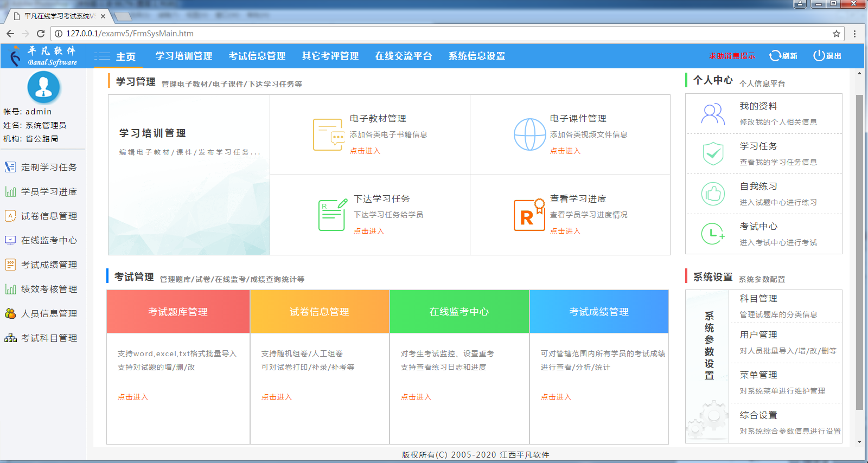Click the 自我练习 thumbs-up icon

713,194
